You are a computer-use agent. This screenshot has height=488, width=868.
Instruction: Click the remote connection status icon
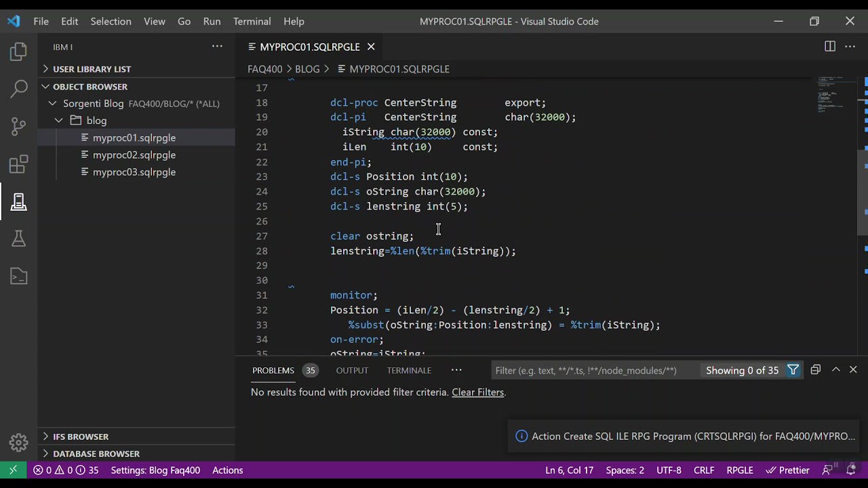pos(13,470)
